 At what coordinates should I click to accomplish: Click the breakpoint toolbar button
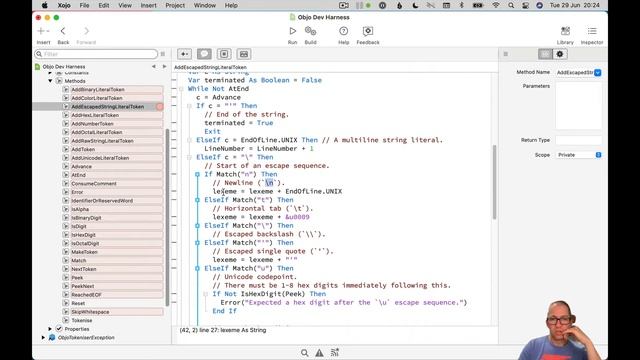tap(224, 54)
